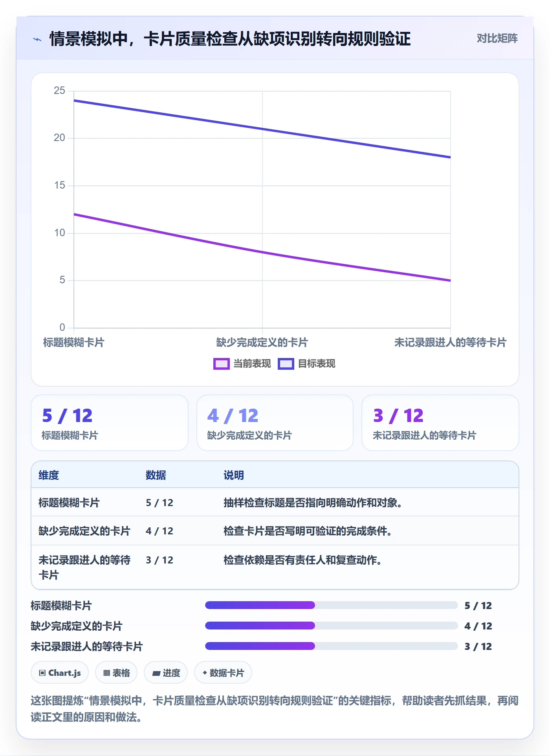550x756 pixels.
Task: Click the 5 / 12 cell in the table
Action: click(159, 503)
